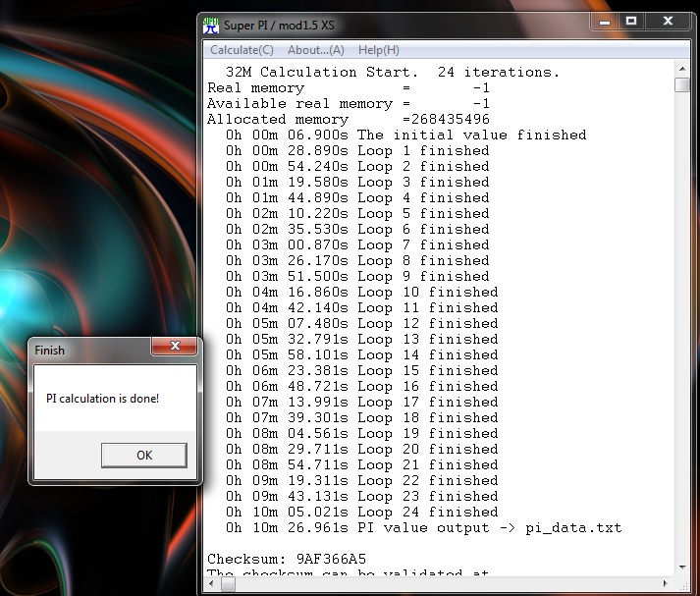Click the vertical scrollbar thumb
The image size is (700, 596).
pyautogui.click(x=682, y=84)
